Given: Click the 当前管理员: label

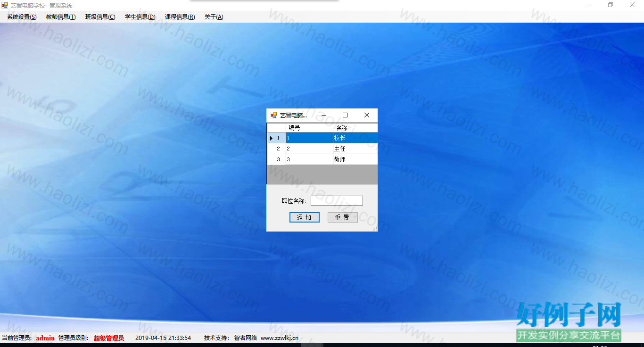Looking at the screenshot, I should click(17, 338).
